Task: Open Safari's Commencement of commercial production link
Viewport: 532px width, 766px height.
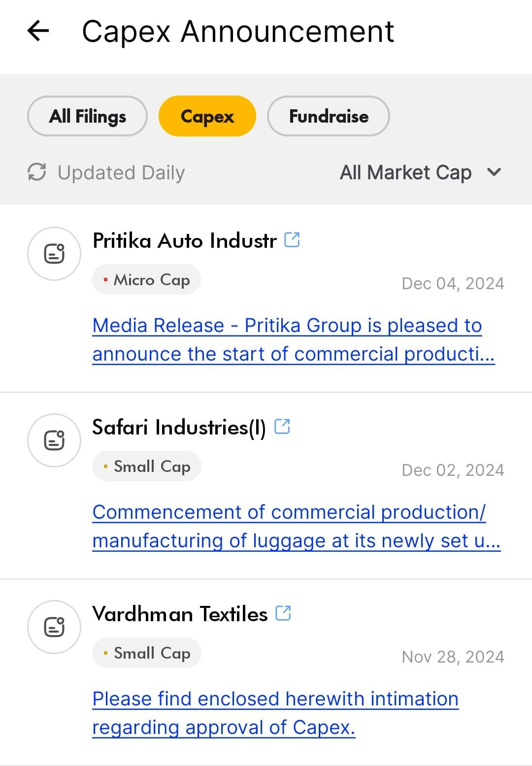Action: pyautogui.click(x=297, y=526)
